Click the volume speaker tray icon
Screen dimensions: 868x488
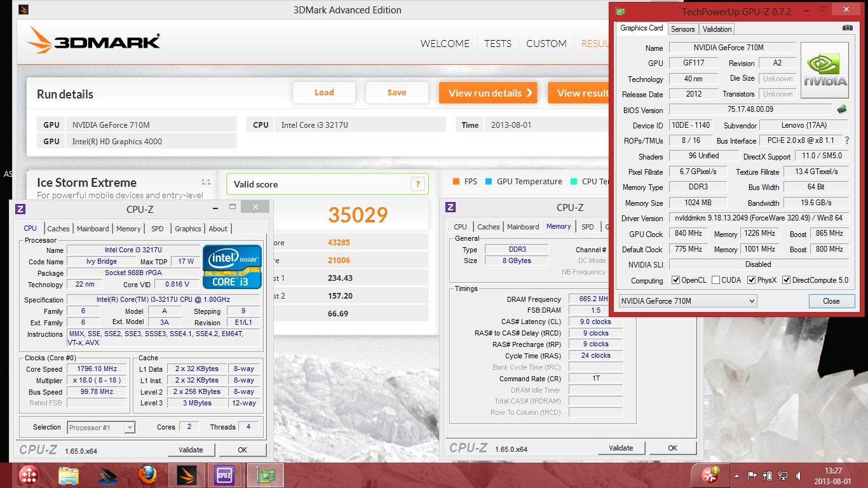click(799, 475)
